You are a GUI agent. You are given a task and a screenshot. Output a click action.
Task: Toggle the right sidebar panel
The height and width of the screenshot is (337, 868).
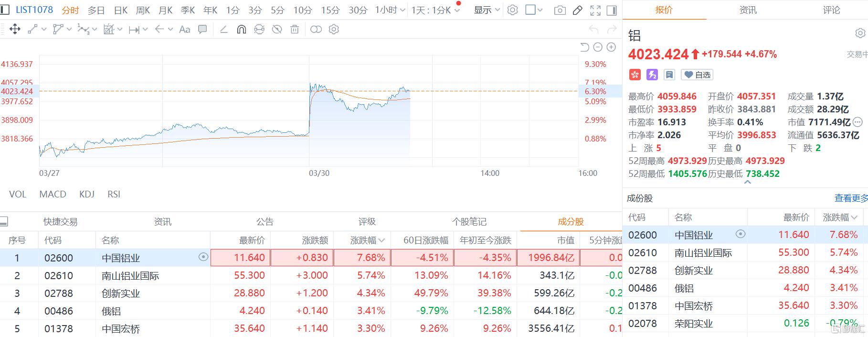tap(611, 10)
